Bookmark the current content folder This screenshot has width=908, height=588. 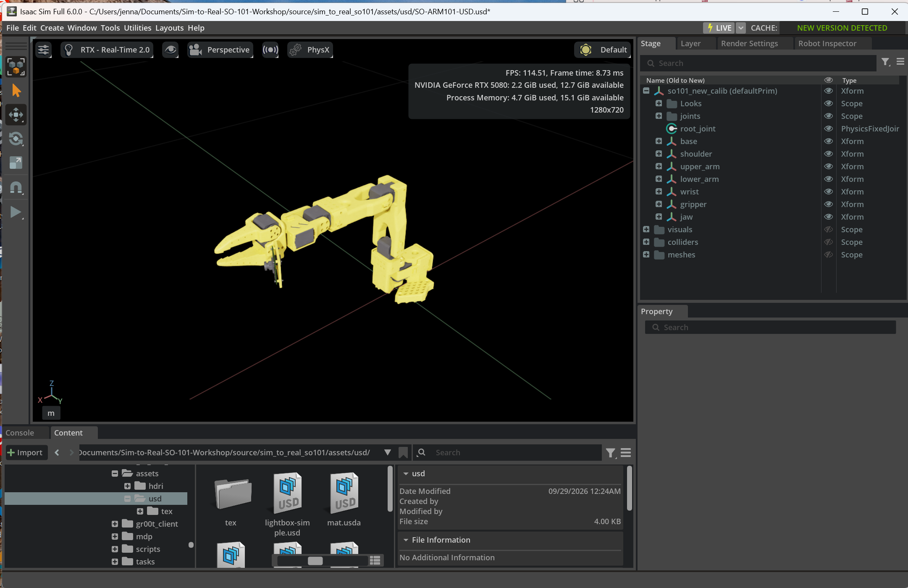[403, 453]
